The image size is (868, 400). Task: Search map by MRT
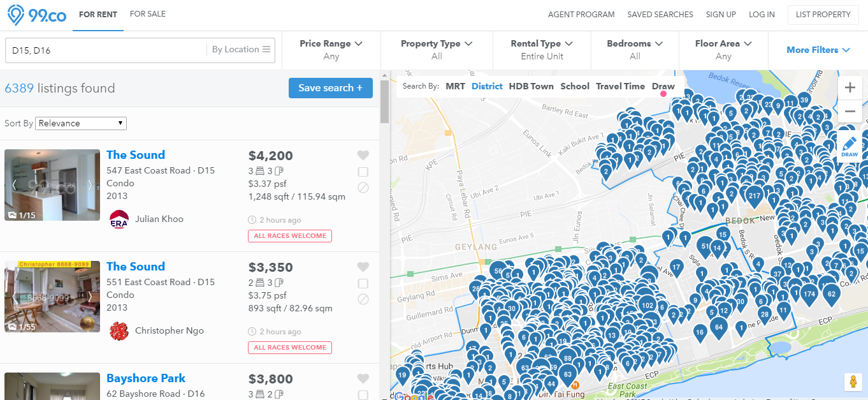(x=455, y=86)
